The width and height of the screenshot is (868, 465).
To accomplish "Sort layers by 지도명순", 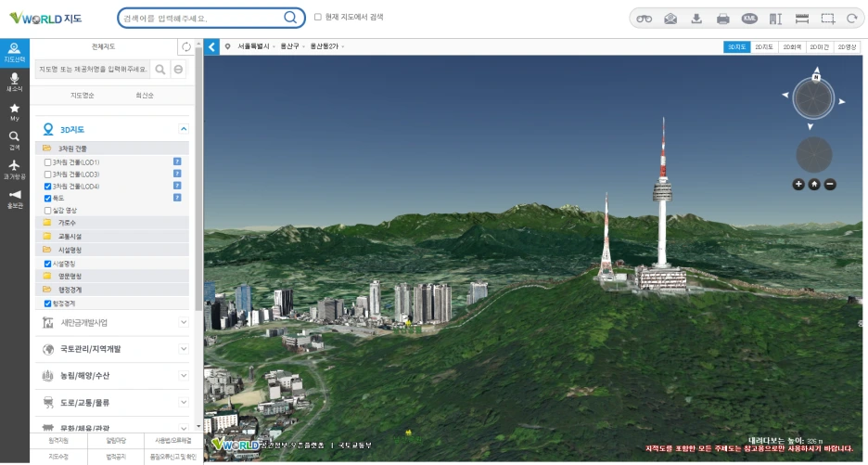I will (82, 96).
